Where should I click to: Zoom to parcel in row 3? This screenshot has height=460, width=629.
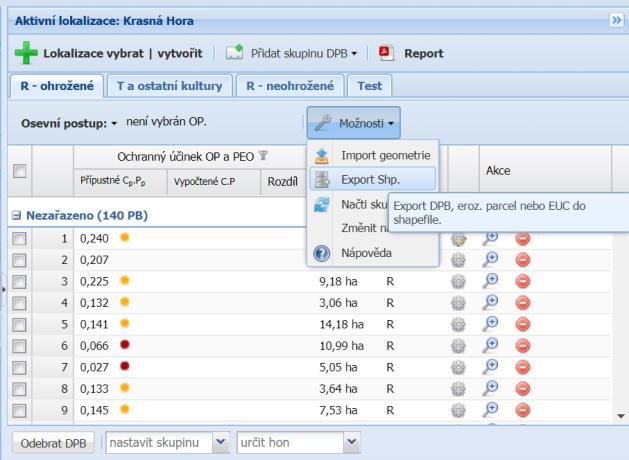tap(490, 282)
